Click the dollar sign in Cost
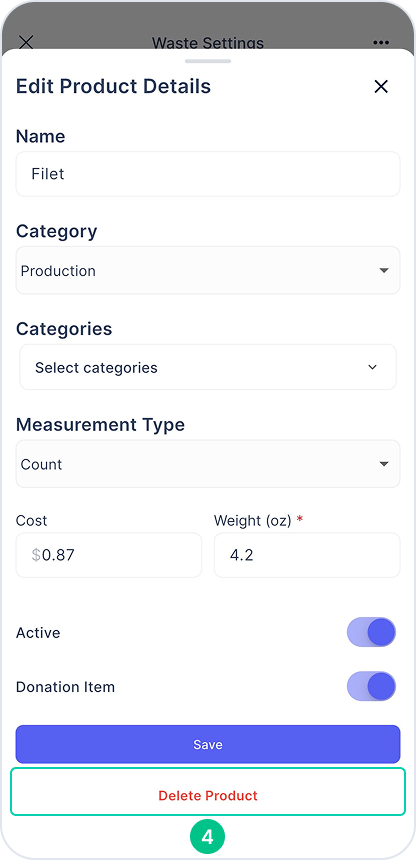 [x=36, y=555]
